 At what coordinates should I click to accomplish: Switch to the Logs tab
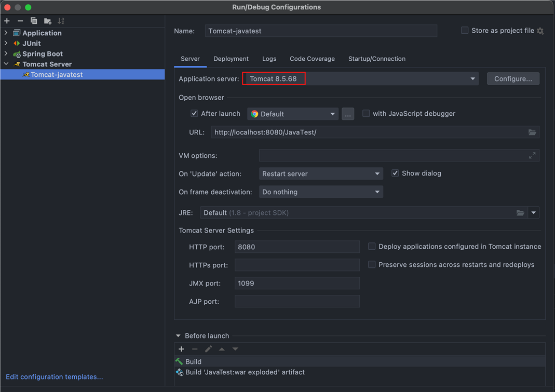click(x=269, y=59)
